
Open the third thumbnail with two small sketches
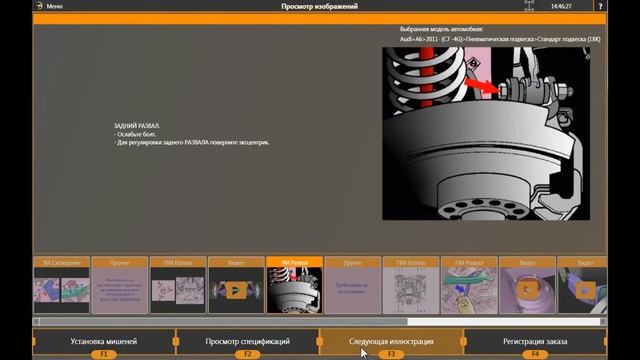point(178,285)
